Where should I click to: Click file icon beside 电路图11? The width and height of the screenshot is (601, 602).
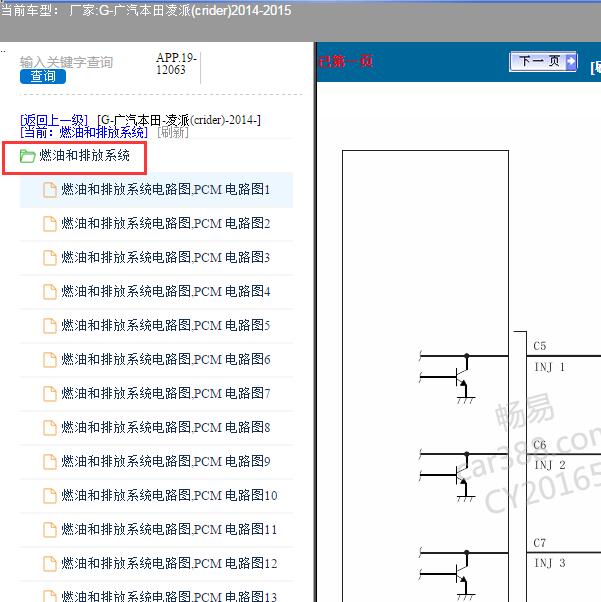(x=50, y=530)
